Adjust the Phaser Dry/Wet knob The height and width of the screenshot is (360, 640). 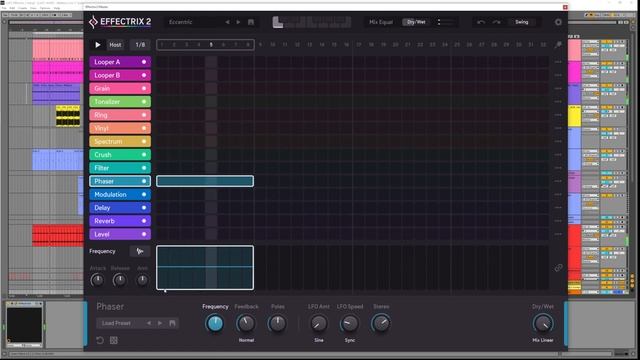(x=543, y=324)
